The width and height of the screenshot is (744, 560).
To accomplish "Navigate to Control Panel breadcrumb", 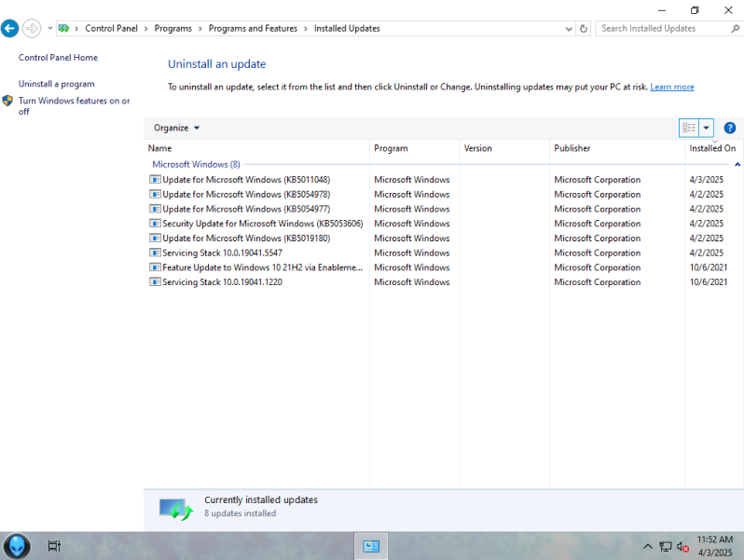I will pos(111,29).
